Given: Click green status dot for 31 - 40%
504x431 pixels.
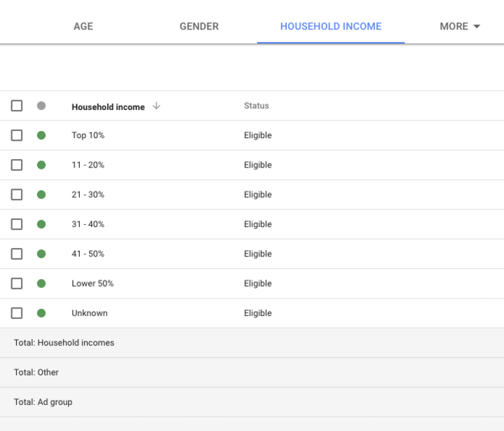Looking at the screenshot, I should point(41,224).
